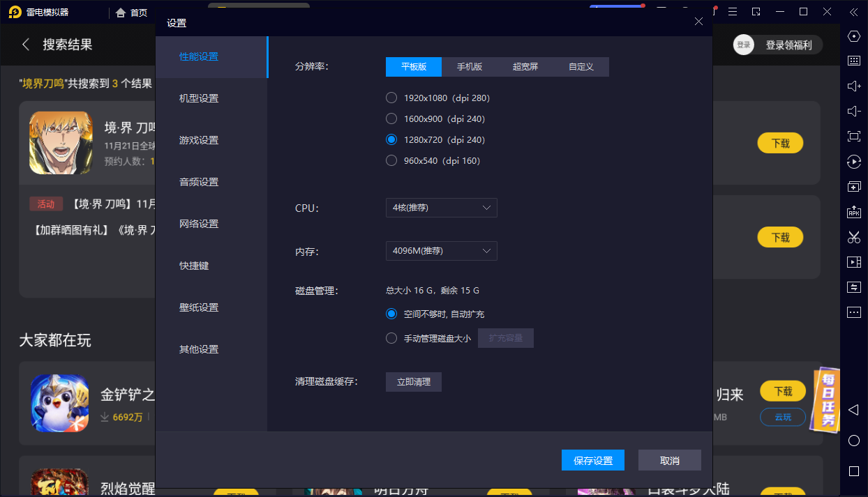The image size is (868, 497).
Task: Collapse the right sidebar with double chevron
Action: click(853, 11)
